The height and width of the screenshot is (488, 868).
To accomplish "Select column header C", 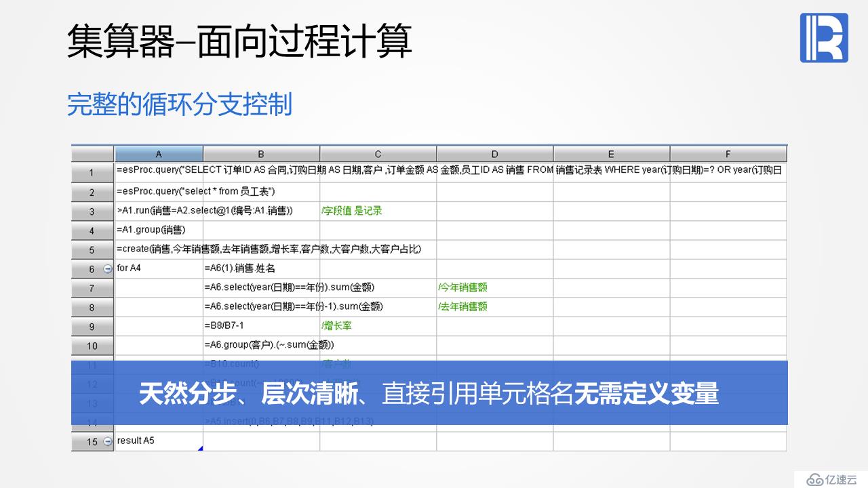I will click(x=378, y=154).
